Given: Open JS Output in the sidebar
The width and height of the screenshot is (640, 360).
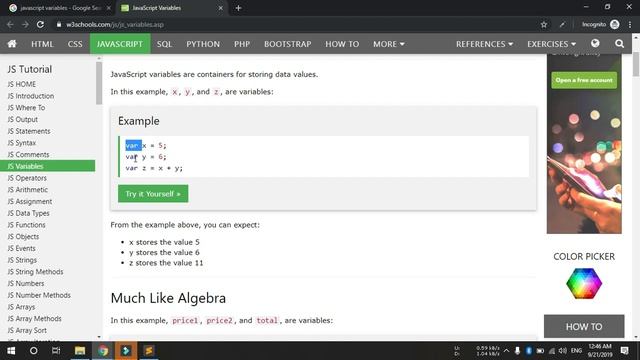Looking at the screenshot, I should click(22, 119).
